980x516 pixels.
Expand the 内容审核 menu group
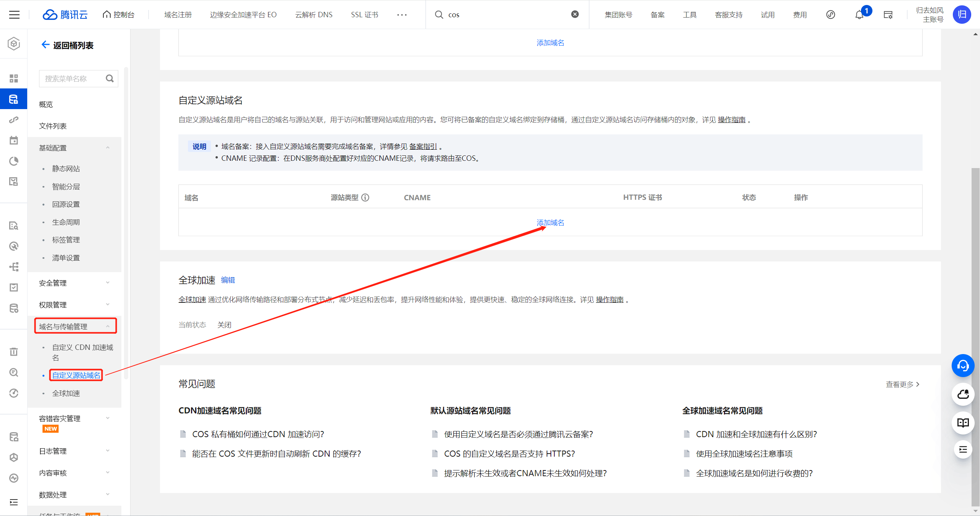coord(74,473)
